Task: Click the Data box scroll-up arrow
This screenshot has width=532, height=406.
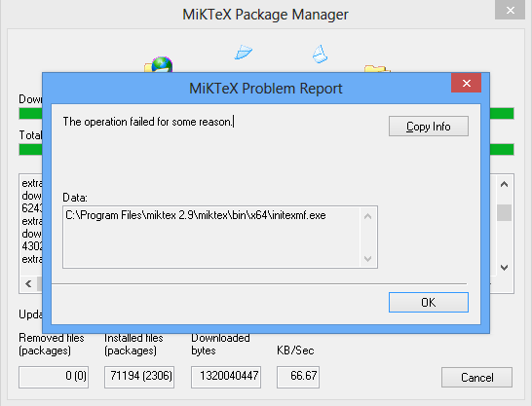Action: [x=367, y=216]
